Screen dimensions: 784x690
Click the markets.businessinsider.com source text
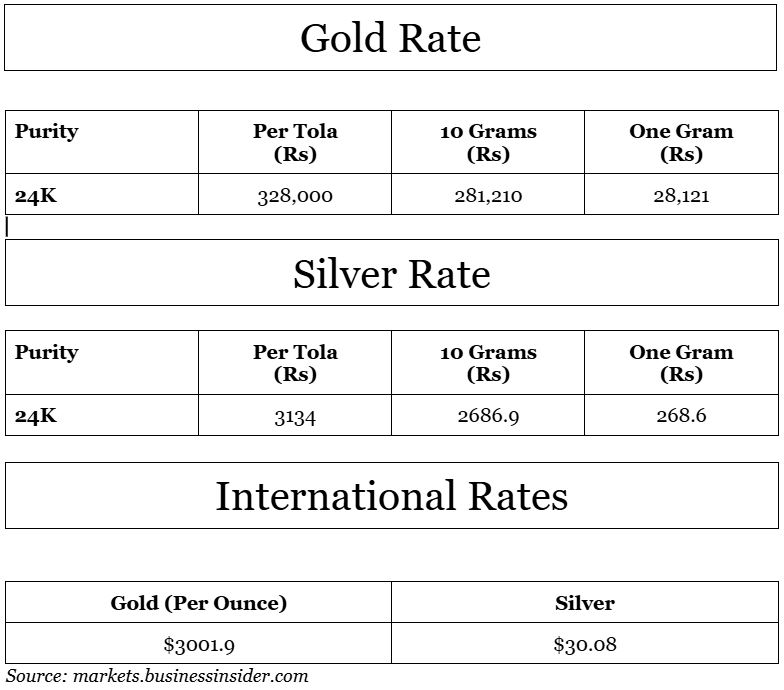coord(190,676)
